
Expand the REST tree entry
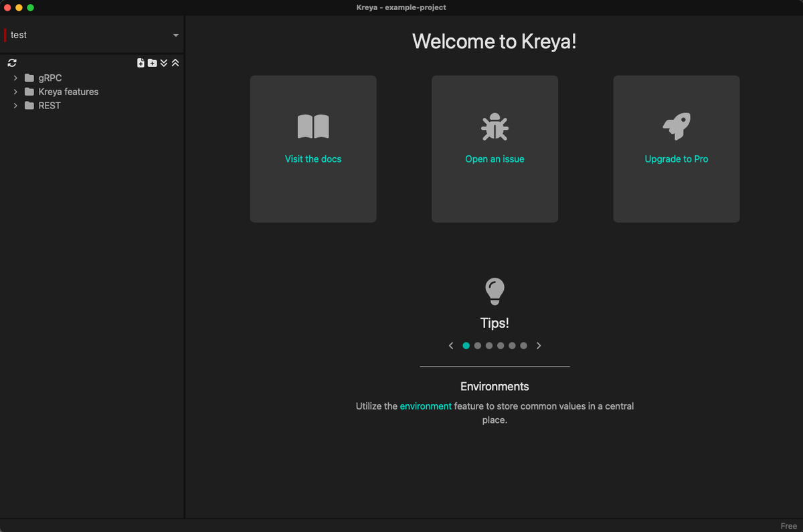click(x=15, y=106)
